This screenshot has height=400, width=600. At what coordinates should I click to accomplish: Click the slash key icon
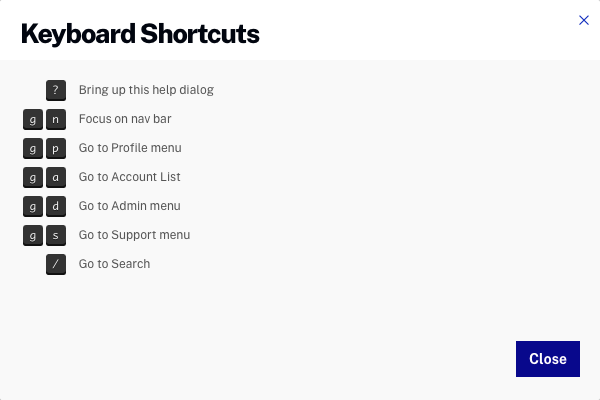click(x=56, y=264)
